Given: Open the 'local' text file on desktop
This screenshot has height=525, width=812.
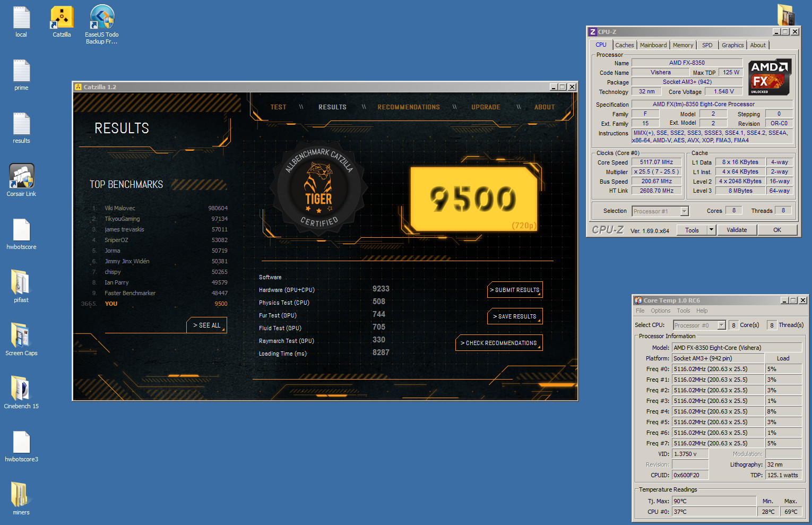Looking at the screenshot, I should [21, 22].
